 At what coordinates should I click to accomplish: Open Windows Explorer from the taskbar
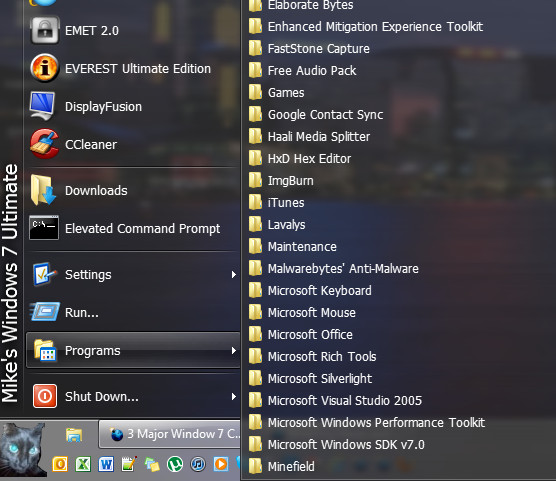point(74,435)
